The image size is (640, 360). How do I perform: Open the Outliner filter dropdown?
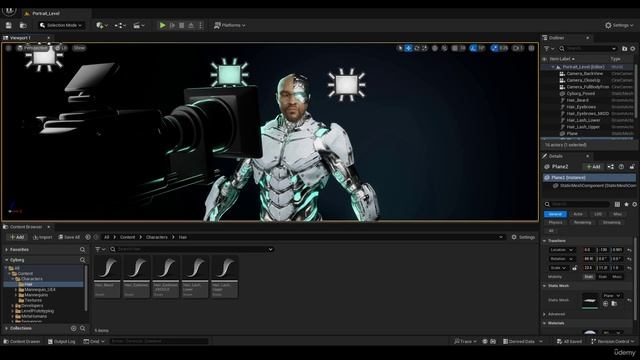pos(550,49)
